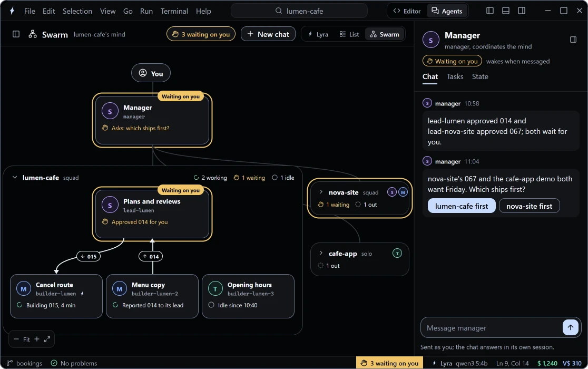Choose lumen-cafe first reply

pos(461,206)
